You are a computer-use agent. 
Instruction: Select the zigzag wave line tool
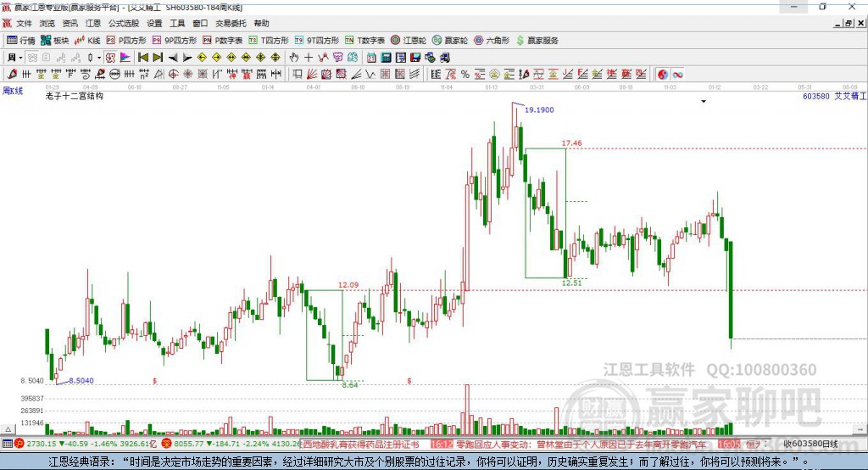coord(370,75)
